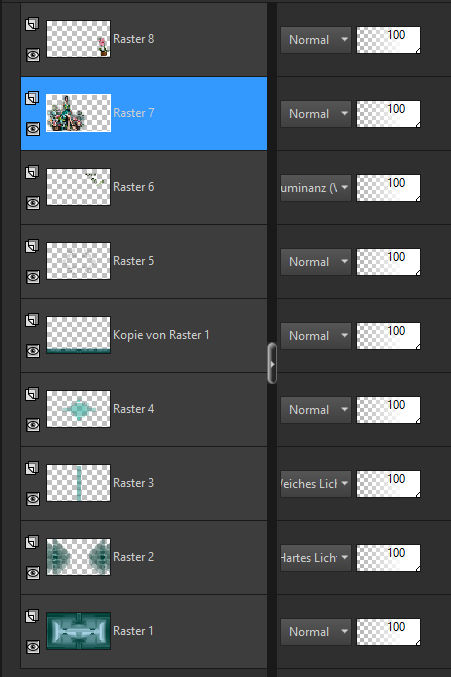Screen dimensions: 451x677
Task: Click the layer type icon of Raster 4
Action: (x=32, y=394)
